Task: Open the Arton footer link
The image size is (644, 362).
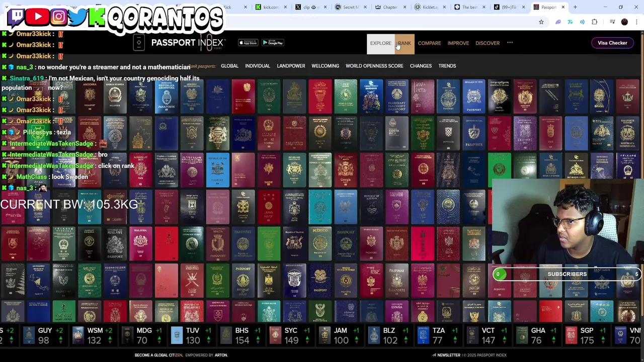Action: point(221,355)
